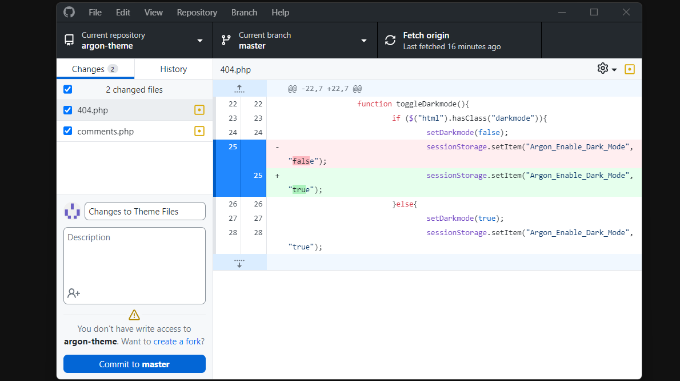This screenshot has height=381, width=680.
Task: Expand diff downward with the arrow
Action: pos(239,263)
